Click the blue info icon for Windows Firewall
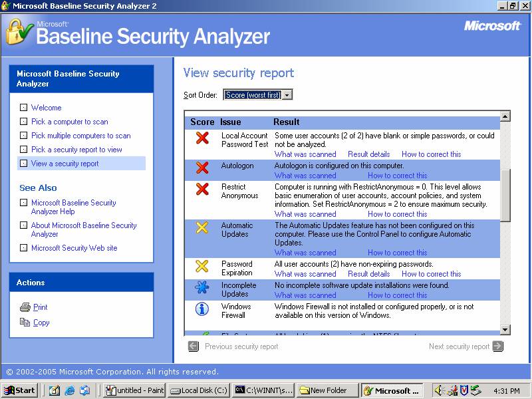Image resolution: width=532 pixels, height=399 pixels. click(x=202, y=309)
